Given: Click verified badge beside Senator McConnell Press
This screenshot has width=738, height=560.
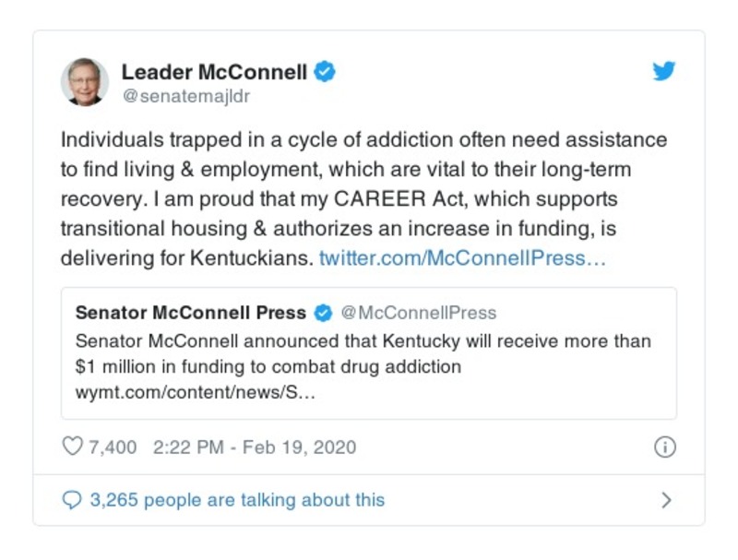Looking at the screenshot, I should pos(323,314).
